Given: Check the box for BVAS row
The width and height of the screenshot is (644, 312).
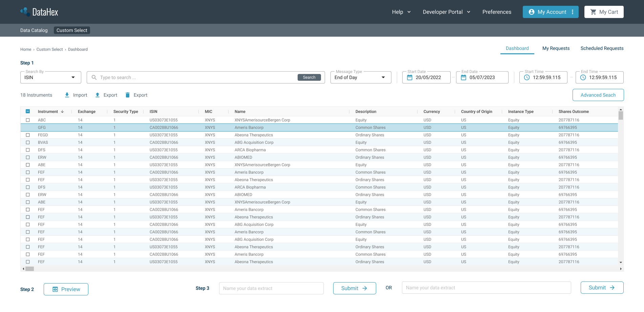Looking at the screenshot, I should tap(28, 142).
